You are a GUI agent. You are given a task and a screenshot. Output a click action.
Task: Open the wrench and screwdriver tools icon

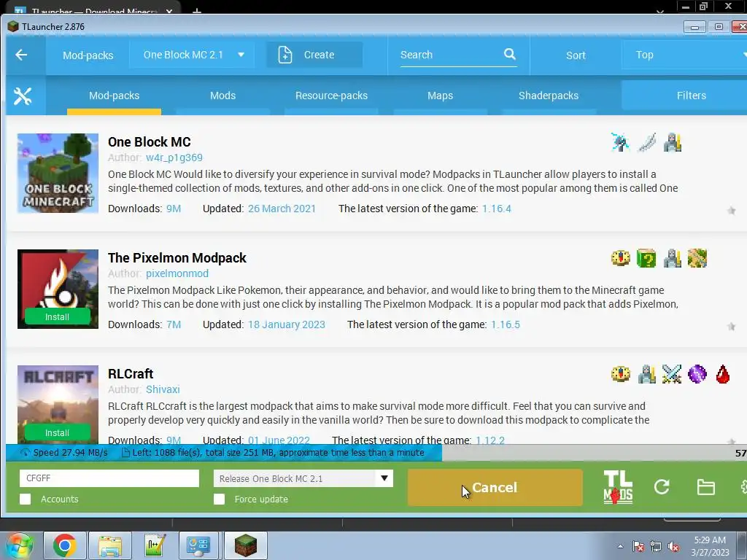coord(23,96)
